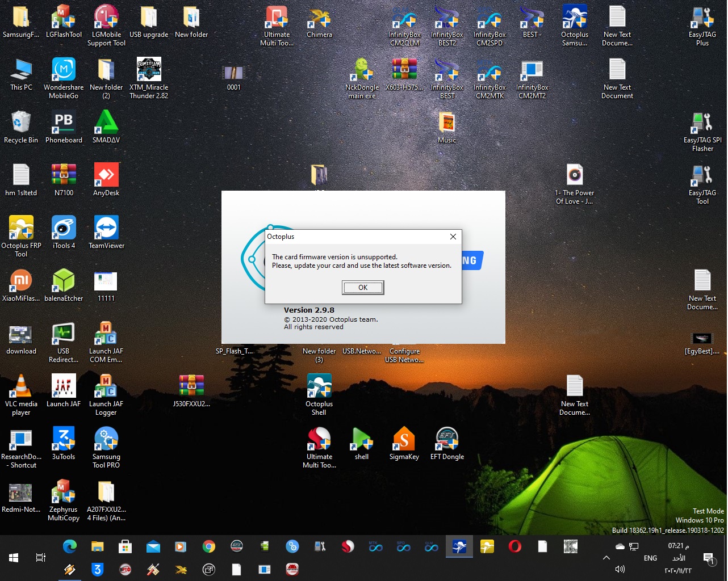Image resolution: width=728 pixels, height=581 pixels.
Task: Open SMADAV antivirus shortcut
Action: click(106, 128)
